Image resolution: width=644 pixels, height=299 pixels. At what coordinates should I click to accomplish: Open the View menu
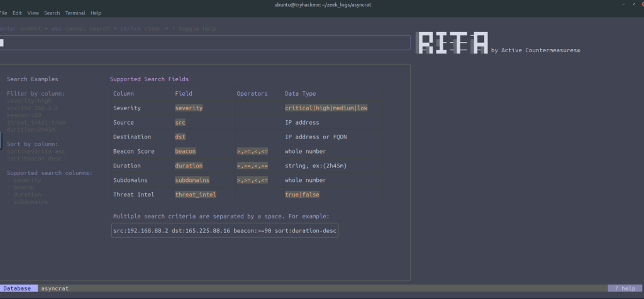coord(33,13)
